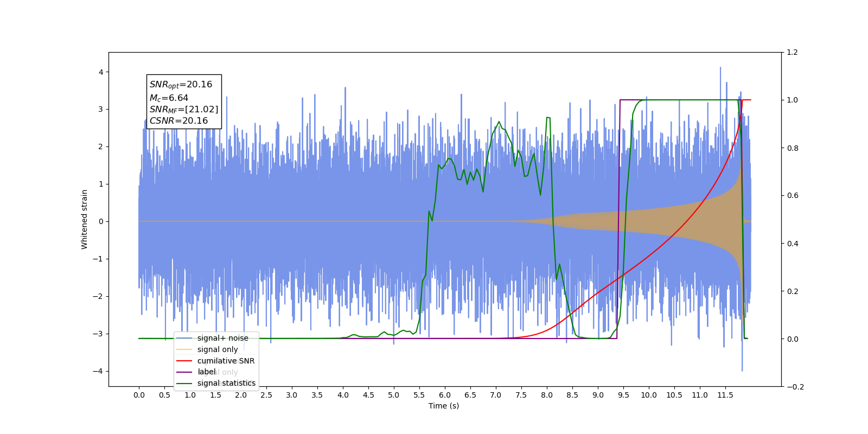
Task: Click the 1.2 tick on right y-axis
Action: pyautogui.click(x=793, y=53)
